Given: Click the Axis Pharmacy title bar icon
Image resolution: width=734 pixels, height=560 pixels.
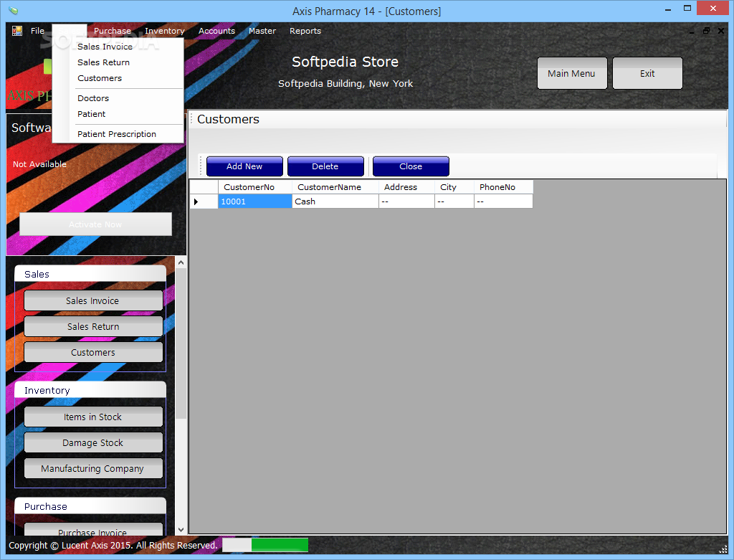Looking at the screenshot, I should coord(13,10).
